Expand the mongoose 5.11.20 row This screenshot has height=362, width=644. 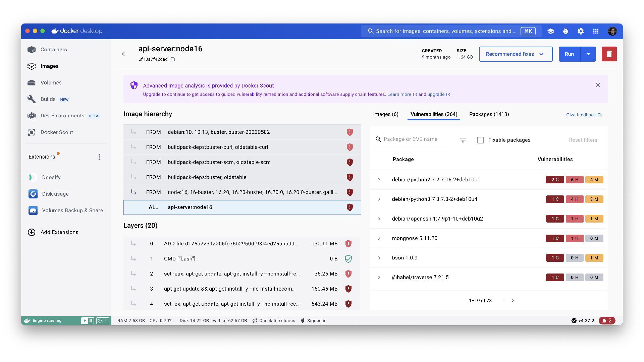379,238
